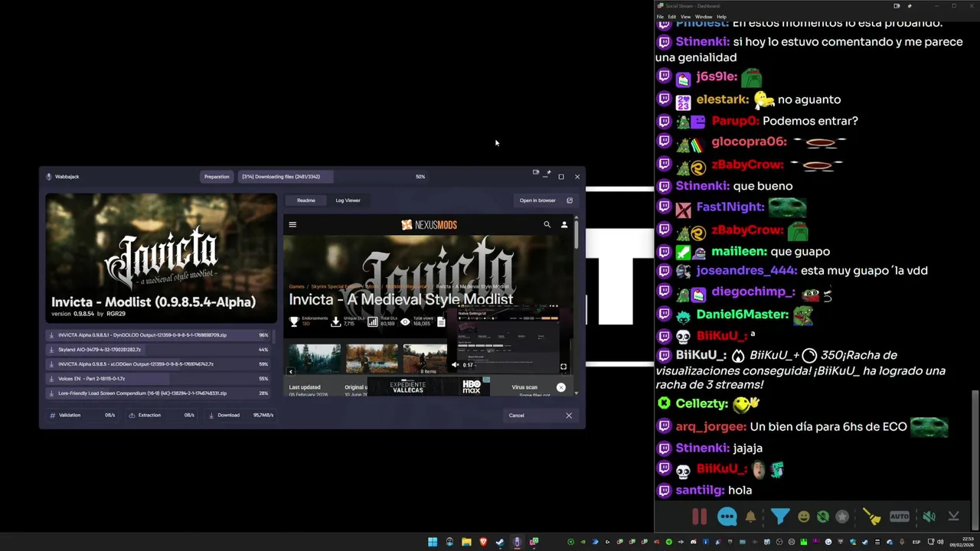This screenshot has height=551, width=980.
Task: Click the Nexus Mods logo
Action: tap(429, 225)
